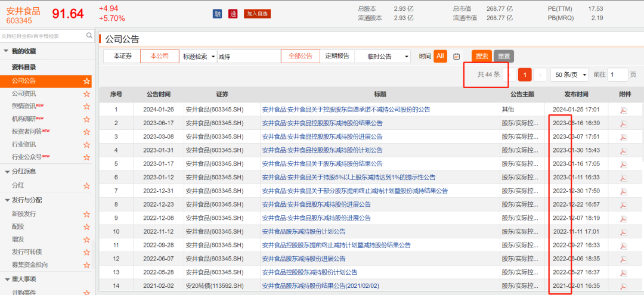The image size is (644, 295).
Task: Toggle the time filter All button
Action: click(440, 56)
